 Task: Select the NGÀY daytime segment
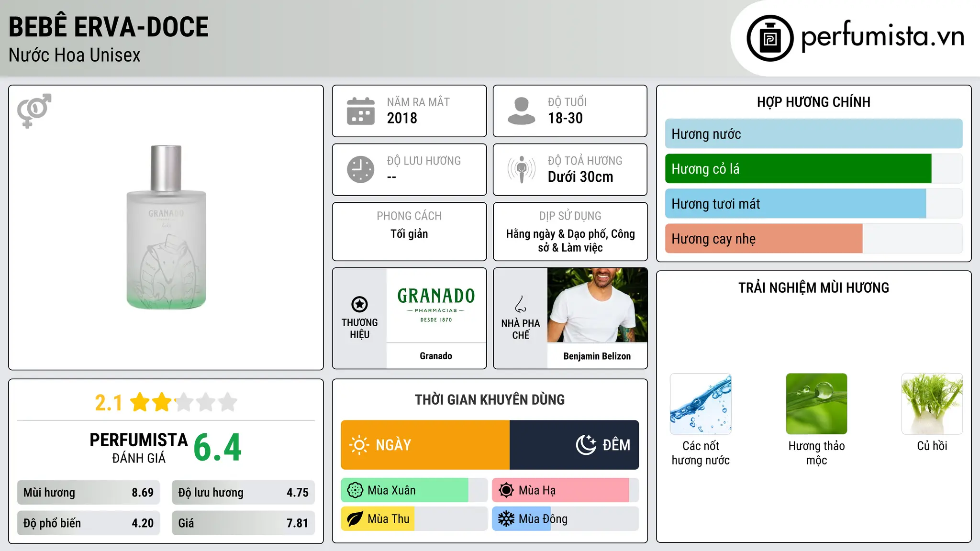[x=425, y=445]
